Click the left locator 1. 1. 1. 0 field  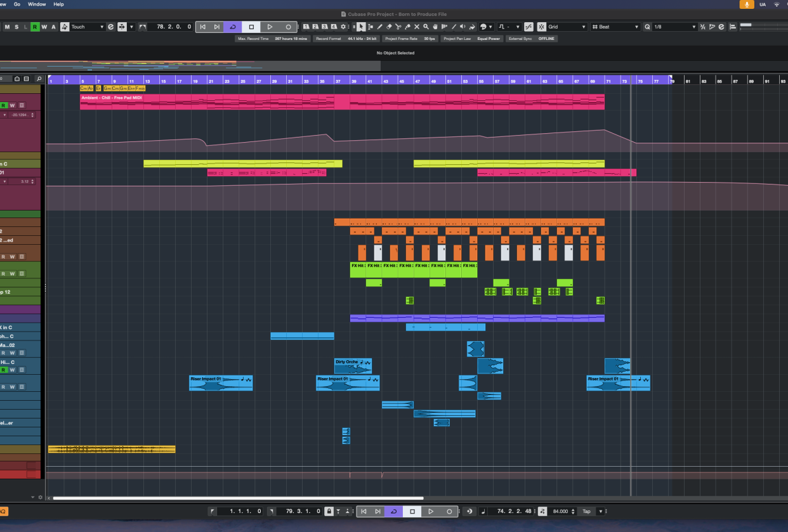[240, 511]
